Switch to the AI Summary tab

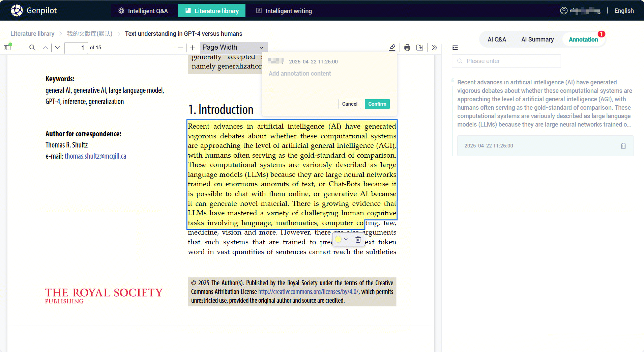coord(537,39)
